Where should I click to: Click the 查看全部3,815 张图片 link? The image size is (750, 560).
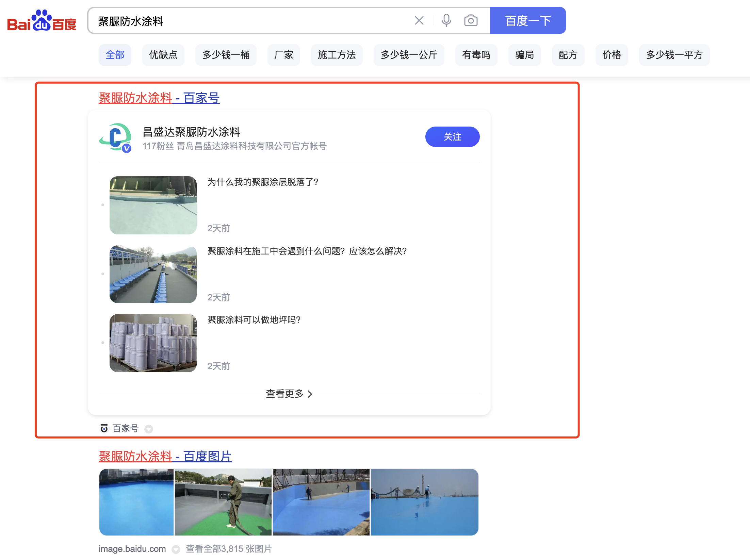(229, 549)
